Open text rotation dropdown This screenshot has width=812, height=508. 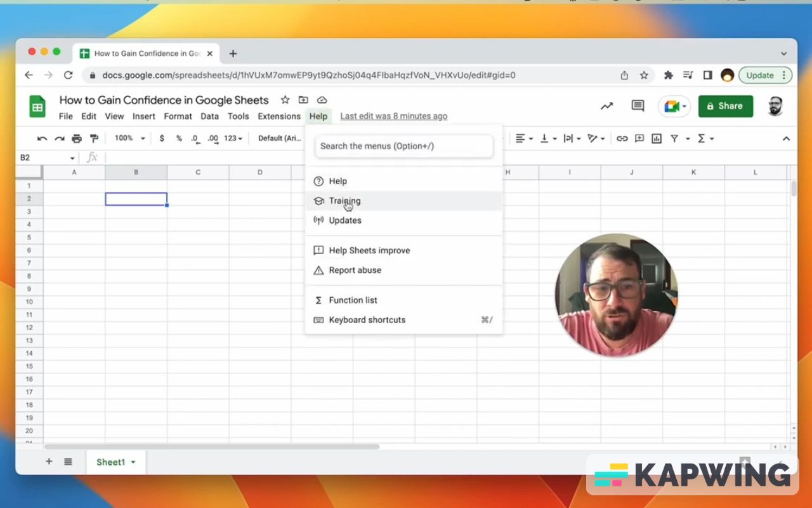(x=596, y=138)
